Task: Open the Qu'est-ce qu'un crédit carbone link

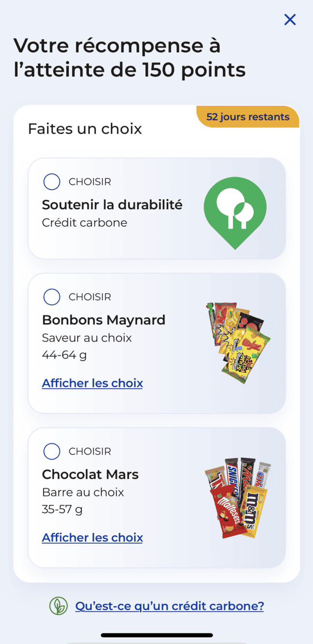Action: tap(170, 605)
